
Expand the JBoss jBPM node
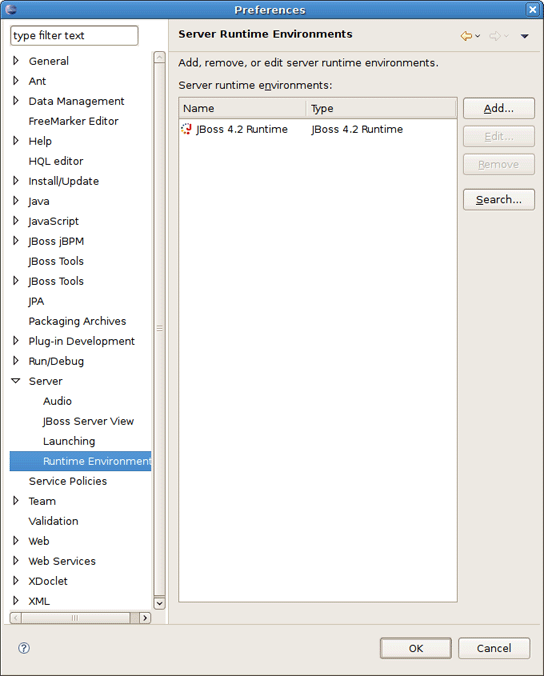click(x=16, y=241)
